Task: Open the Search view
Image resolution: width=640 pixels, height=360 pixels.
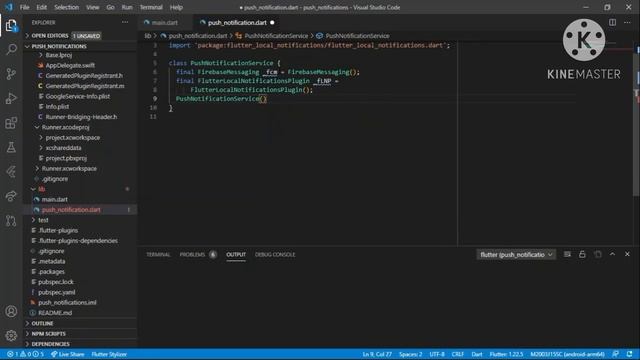Action: (x=11, y=50)
